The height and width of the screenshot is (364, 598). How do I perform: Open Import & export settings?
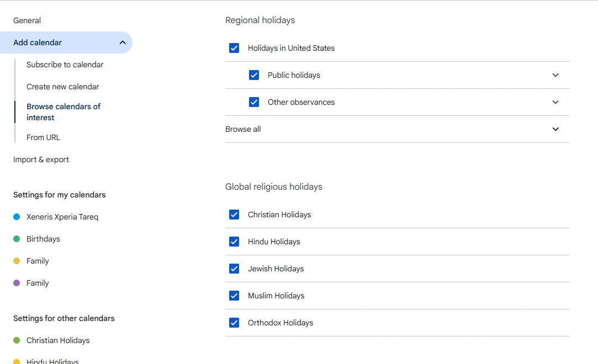41,159
